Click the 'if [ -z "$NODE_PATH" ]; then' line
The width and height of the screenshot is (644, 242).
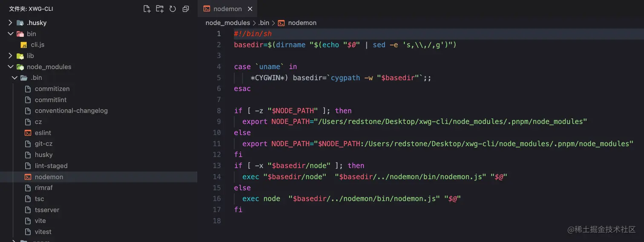pos(293,111)
